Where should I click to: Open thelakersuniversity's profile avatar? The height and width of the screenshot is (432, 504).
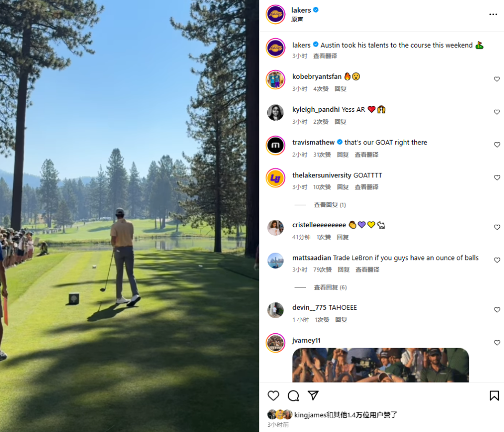pos(276,178)
